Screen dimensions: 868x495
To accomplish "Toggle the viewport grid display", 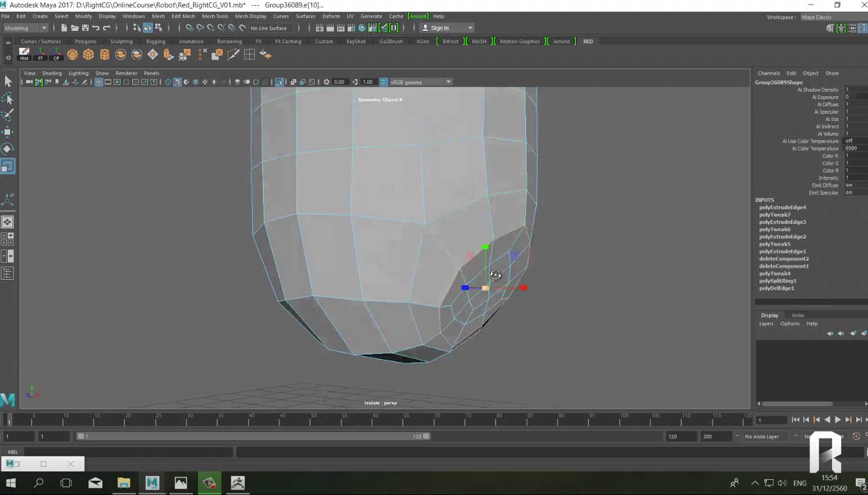I will [x=98, y=82].
